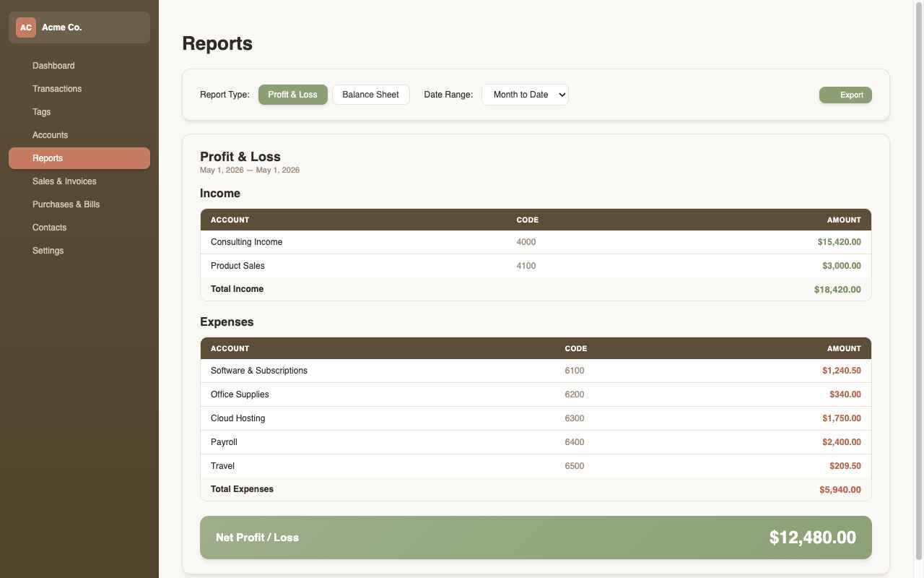Screen dimensions: 924x578
Task: Click the Total Income label
Action: [x=237, y=289]
